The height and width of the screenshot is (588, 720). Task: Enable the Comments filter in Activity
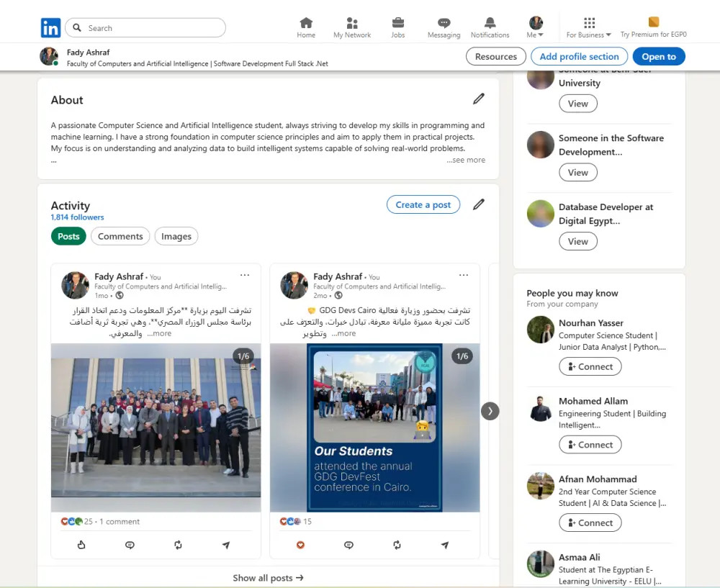pos(120,236)
